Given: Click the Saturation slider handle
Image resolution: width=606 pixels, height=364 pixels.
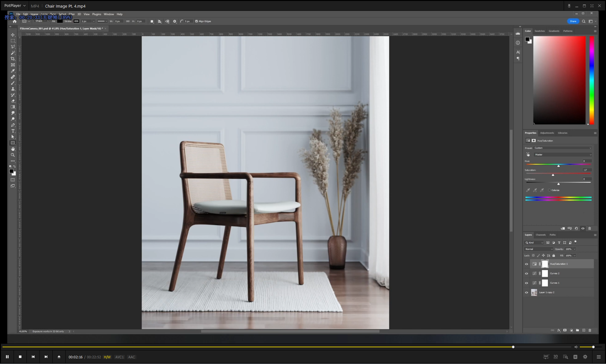Looking at the screenshot, I should [x=553, y=175].
